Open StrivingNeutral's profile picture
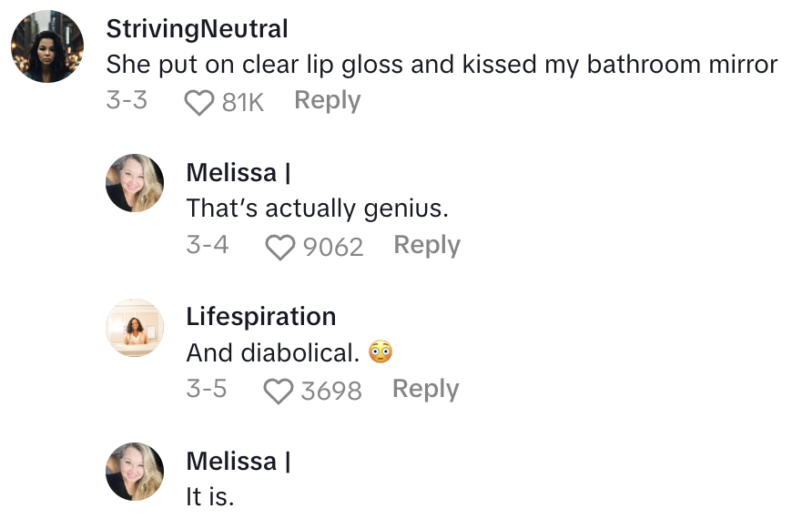Screen dimensions: 812x519 (47, 46)
